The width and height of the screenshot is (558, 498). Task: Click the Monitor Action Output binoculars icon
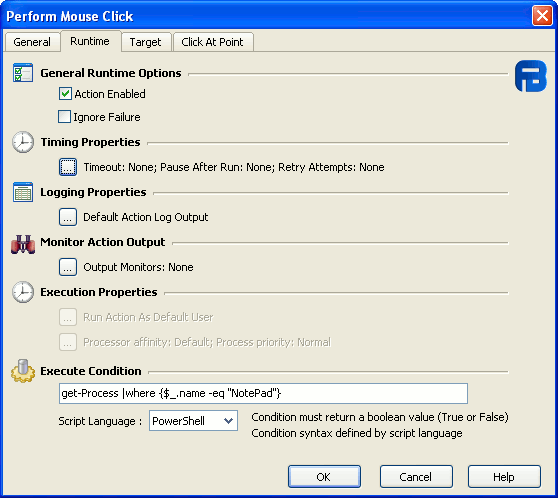click(x=23, y=244)
